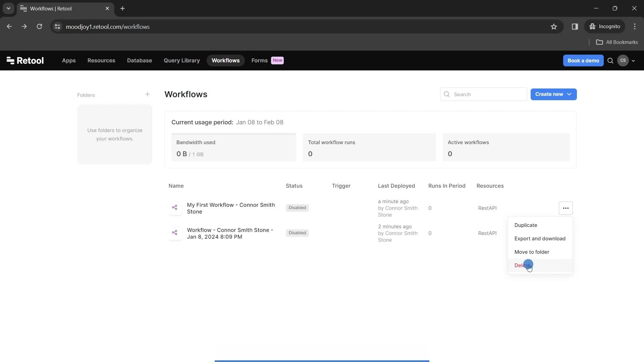This screenshot has width=644, height=362.
Task: Open the CS user avatar menu
Action: coord(623,60)
